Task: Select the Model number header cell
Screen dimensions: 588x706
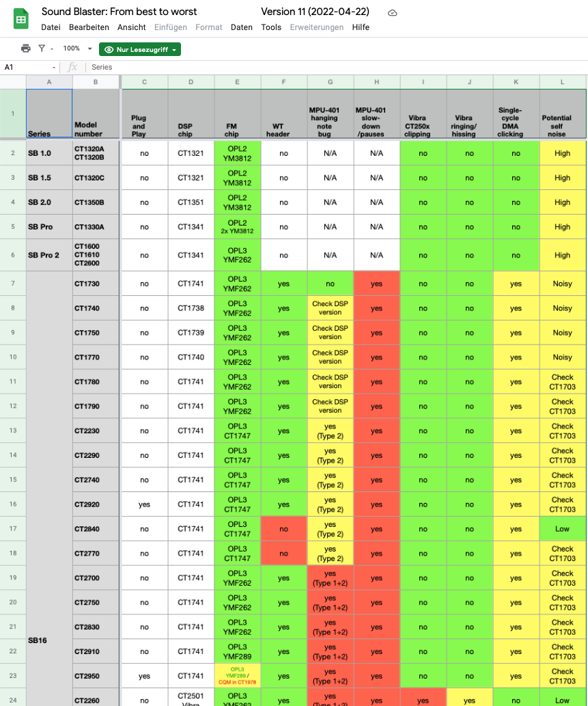Action: [x=96, y=113]
